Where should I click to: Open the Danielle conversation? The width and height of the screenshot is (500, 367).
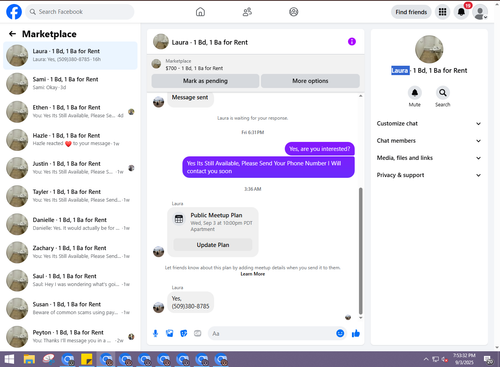coord(70,224)
